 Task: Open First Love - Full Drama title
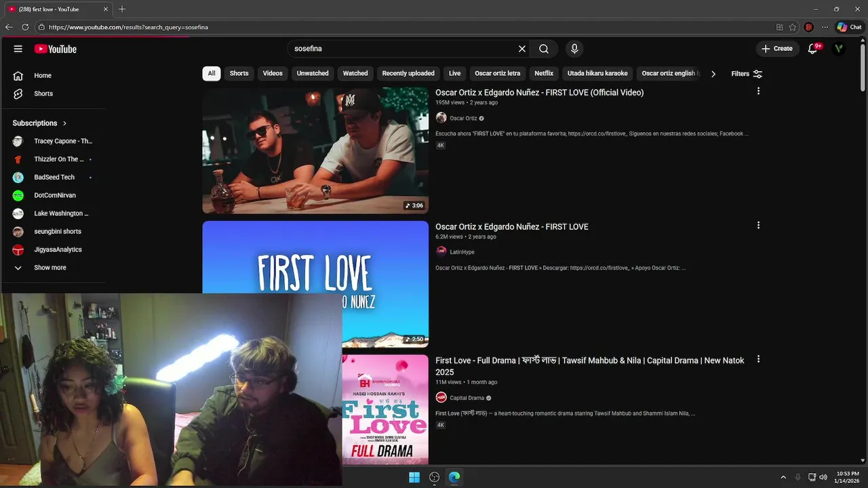(590, 366)
